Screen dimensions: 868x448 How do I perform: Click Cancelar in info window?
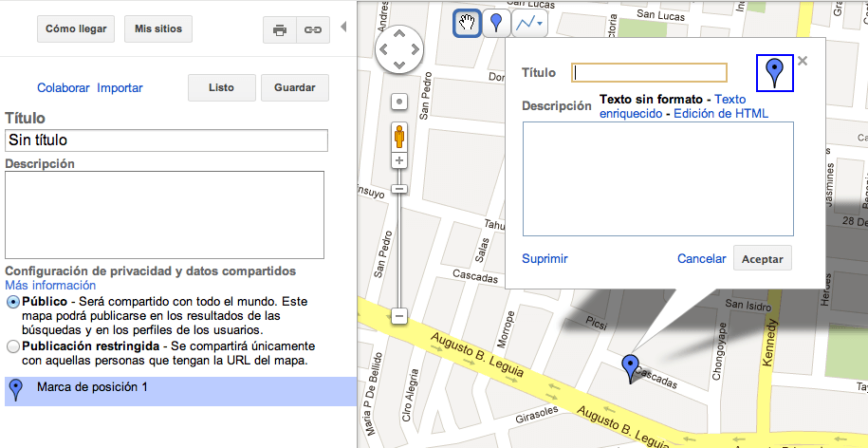(702, 258)
